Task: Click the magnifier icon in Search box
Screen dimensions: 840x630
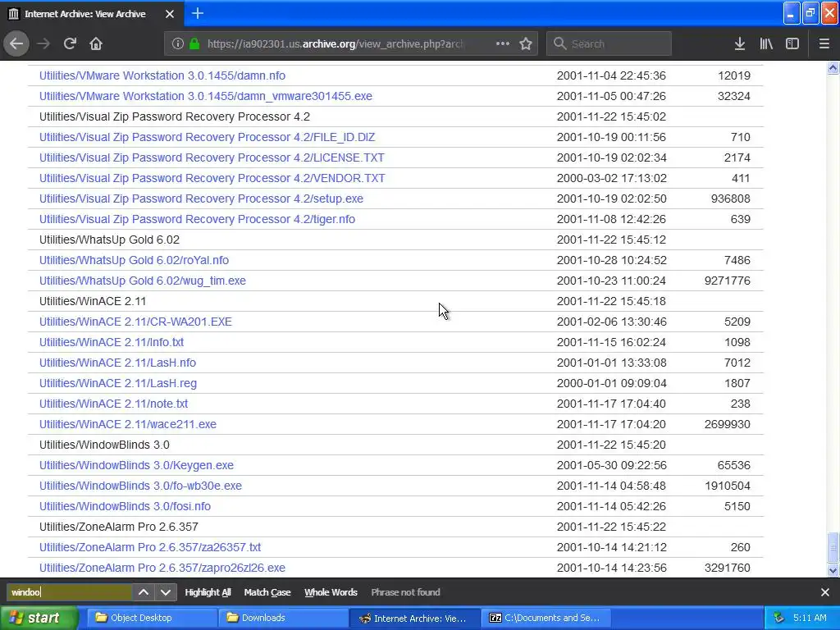Action: coord(559,43)
